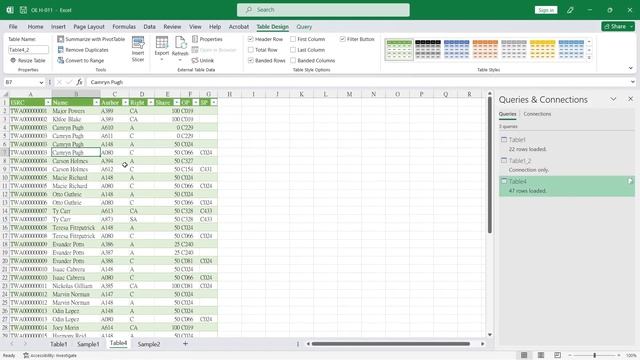This screenshot has height=360, width=640.
Task: Switch to Normal view in status bar
Action: [x=524, y=355]
